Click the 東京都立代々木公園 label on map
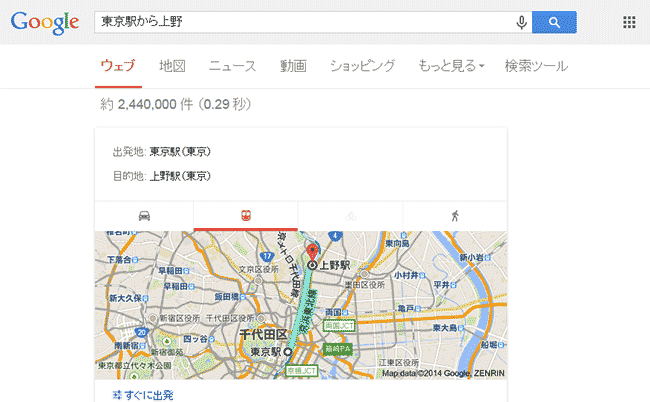 tap(135, 366)
